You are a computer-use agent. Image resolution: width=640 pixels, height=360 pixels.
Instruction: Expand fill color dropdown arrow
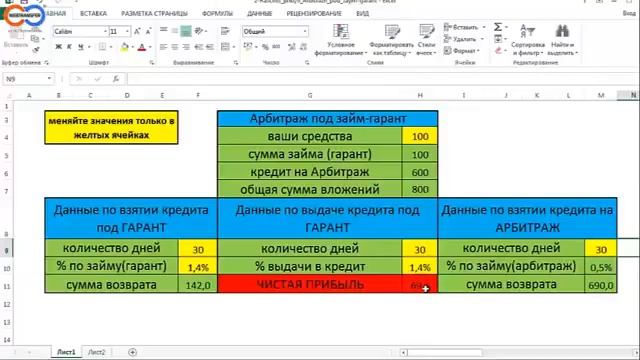tap(132, 47)
